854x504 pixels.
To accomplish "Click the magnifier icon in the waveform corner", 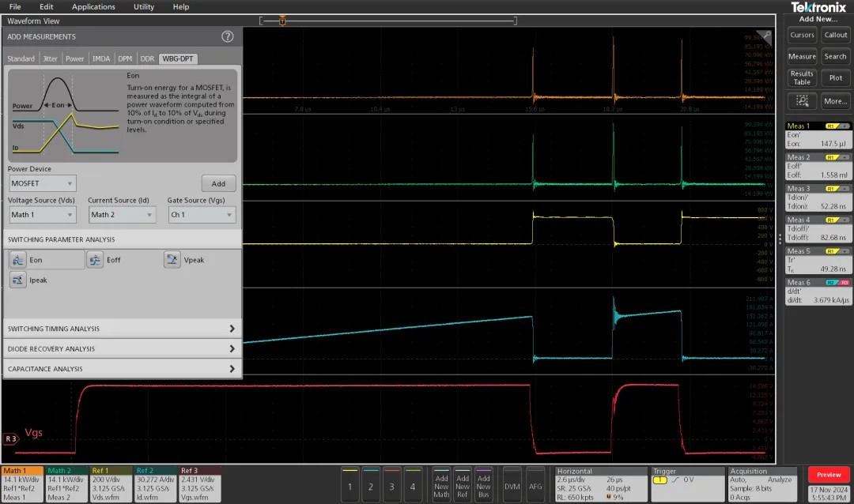I will (x=767, y=36).
